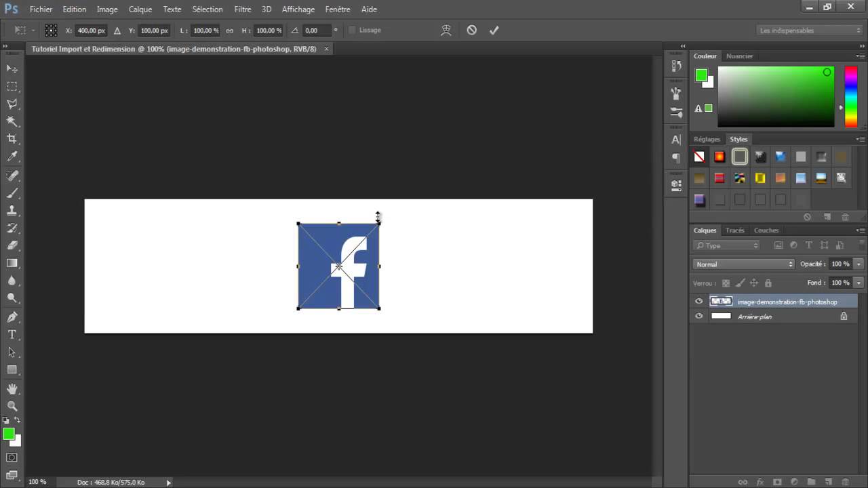Cancel the transform in the options bar
Image resolution: width=868 pixels, height=488 pixels.
[472, 30]
